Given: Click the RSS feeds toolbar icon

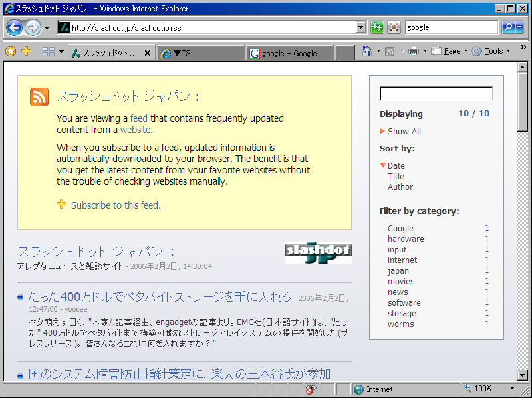Looking at the screenshot, I should click(390, 52).
